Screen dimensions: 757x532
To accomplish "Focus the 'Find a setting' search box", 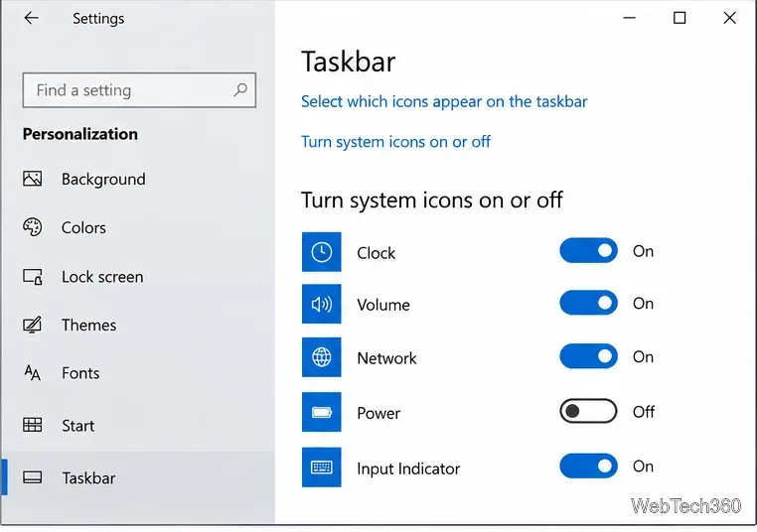I will [x=139, y=90].
